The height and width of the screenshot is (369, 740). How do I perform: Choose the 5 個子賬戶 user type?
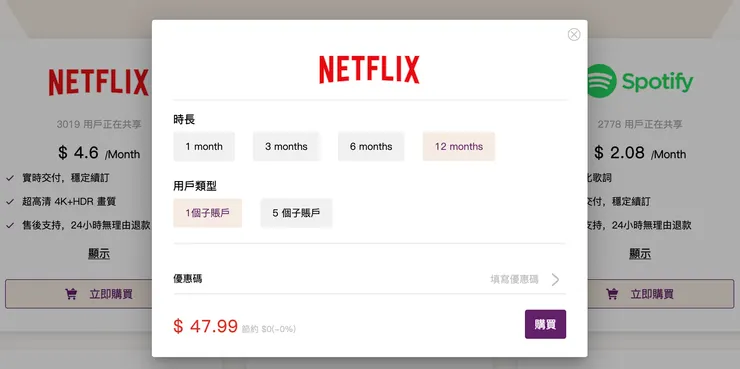pos(296,213)
